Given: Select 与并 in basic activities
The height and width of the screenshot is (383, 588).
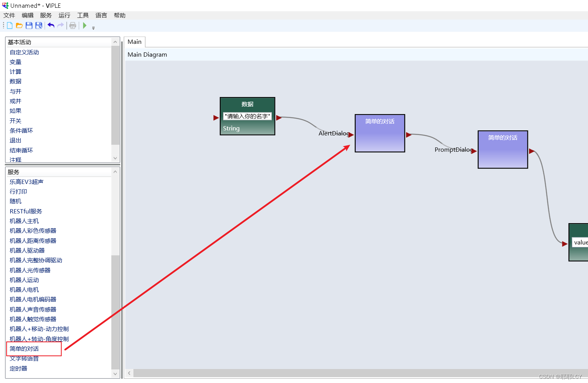Looking at the screenshot, I should pyautogui.click(x=16, y=92).
